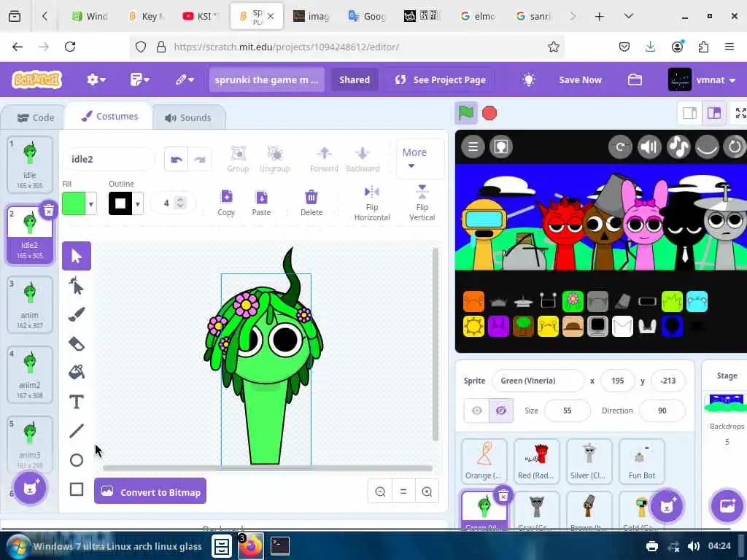Open the terminal icon in taskbar
This screenshot has width=747, height=560.
[279, 545]
